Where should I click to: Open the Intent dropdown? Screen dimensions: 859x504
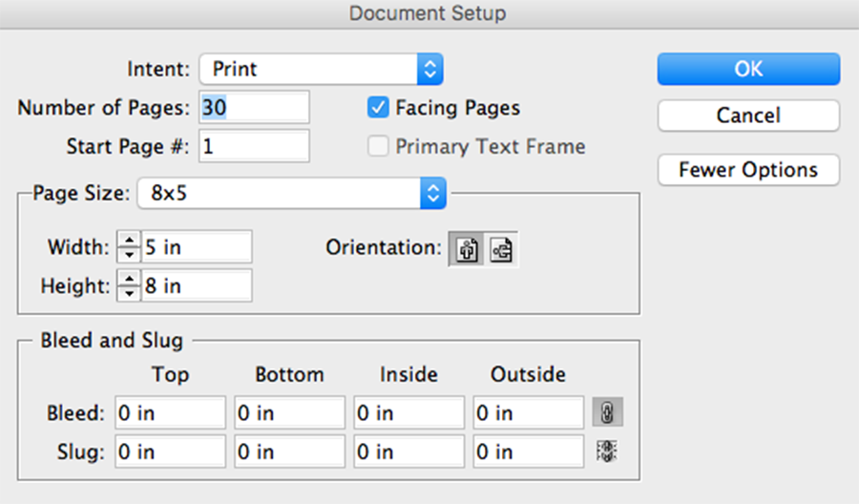(x=322, y=69)
